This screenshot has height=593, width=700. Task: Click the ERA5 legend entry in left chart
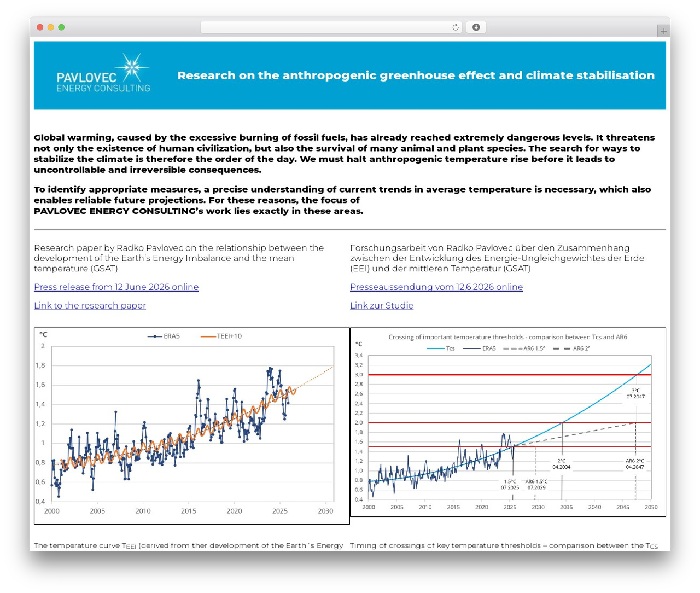[x=164, y=336]
